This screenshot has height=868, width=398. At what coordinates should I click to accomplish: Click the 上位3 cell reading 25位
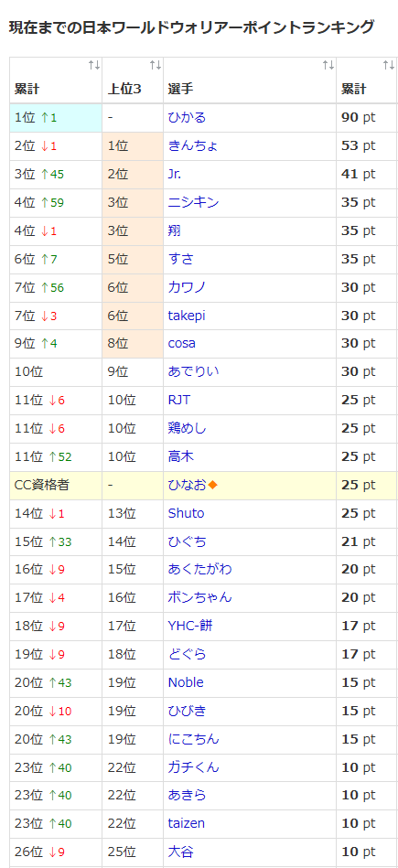pos(133,852)
